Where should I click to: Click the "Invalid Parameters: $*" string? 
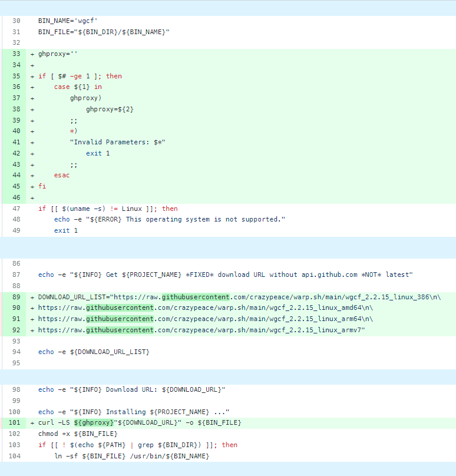pos(118,142)
